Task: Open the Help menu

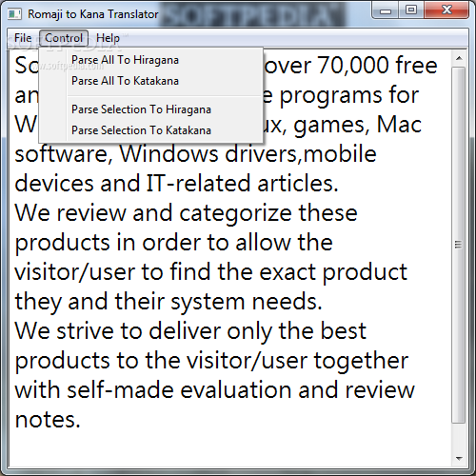Action: [108, 38]
